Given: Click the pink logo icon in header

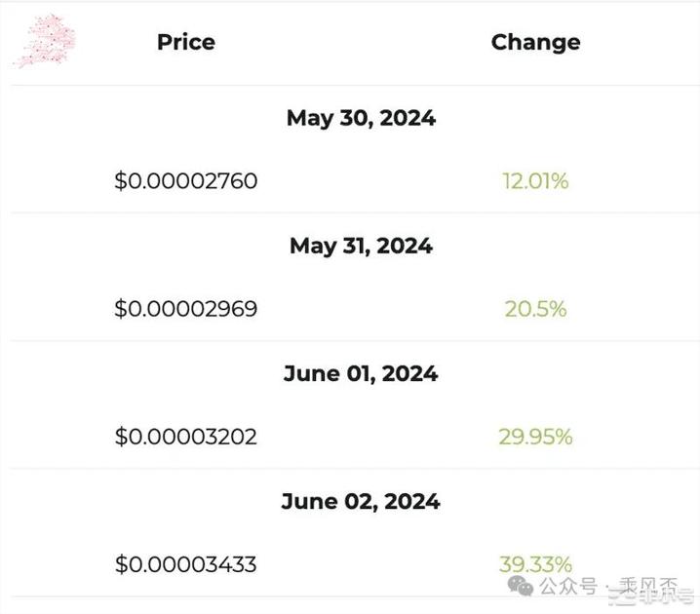Looking at the screenshot, I should click(46, 41).
